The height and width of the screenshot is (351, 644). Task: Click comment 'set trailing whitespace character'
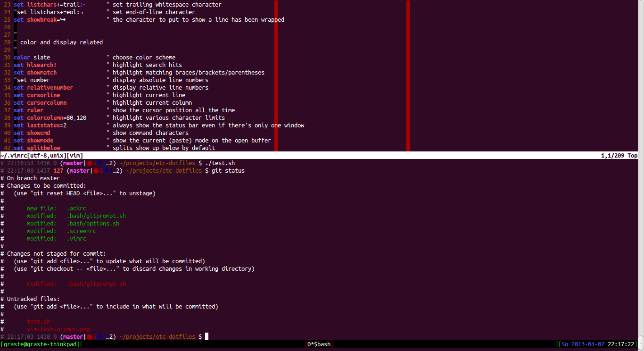point(167,4)
